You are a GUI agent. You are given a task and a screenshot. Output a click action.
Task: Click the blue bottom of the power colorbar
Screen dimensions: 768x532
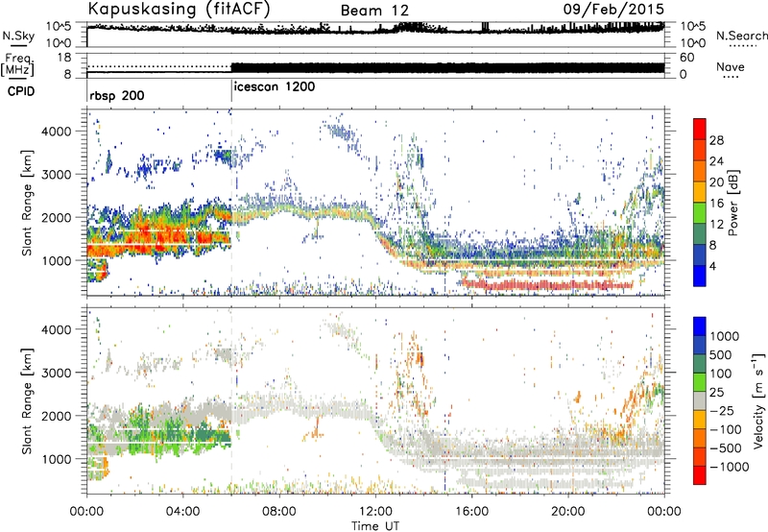pos(700,276)
